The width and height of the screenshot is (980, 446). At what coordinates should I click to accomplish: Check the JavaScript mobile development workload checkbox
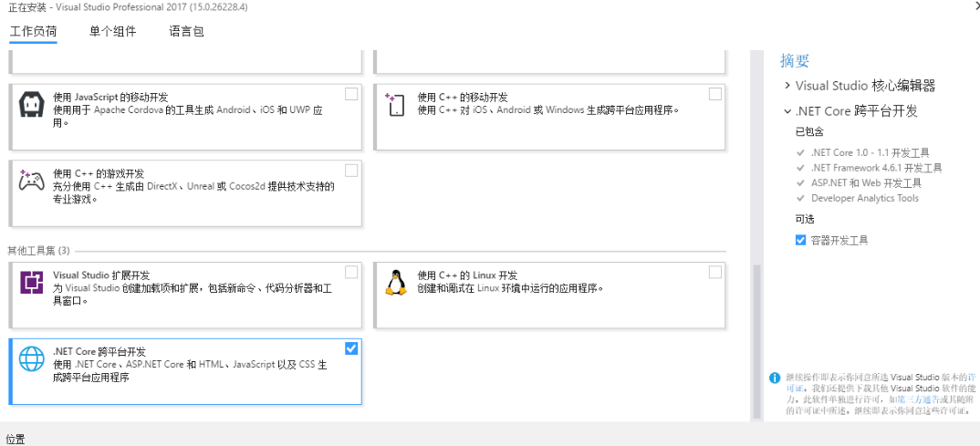pyautogui.click(x=351, y=94)
